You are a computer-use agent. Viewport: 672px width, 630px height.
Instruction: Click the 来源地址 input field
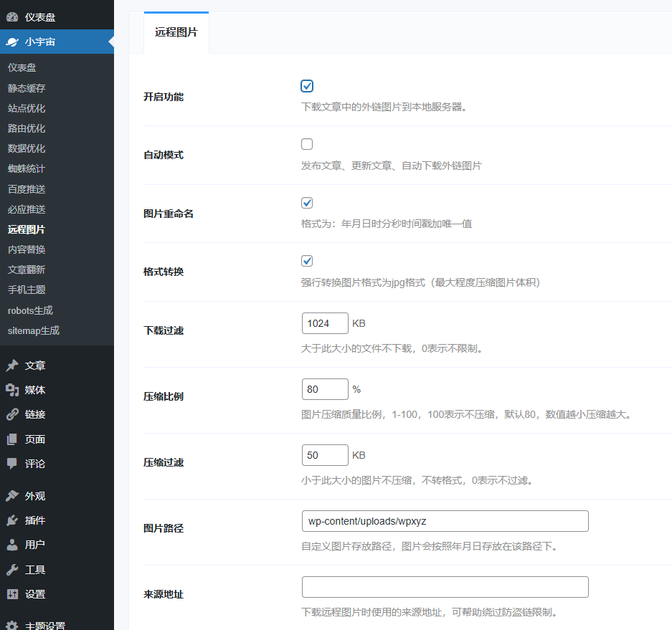click(x=445, y=586)
